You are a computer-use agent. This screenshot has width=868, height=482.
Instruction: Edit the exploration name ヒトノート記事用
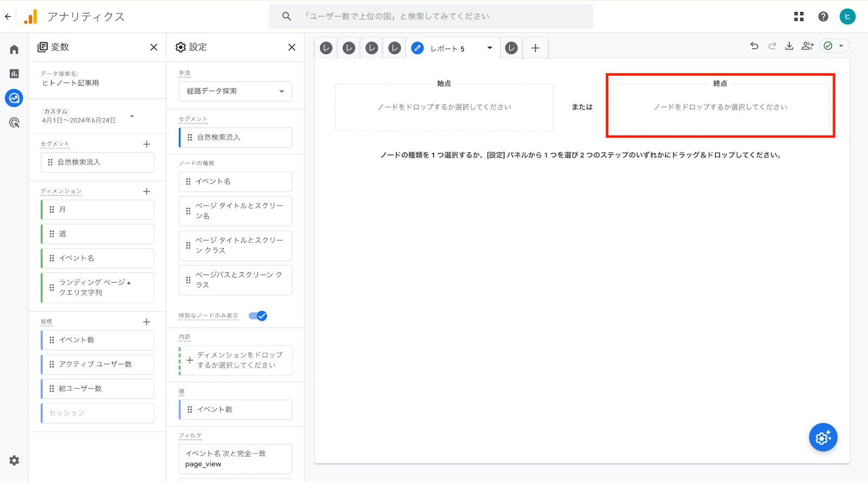[x=71, y=83]
